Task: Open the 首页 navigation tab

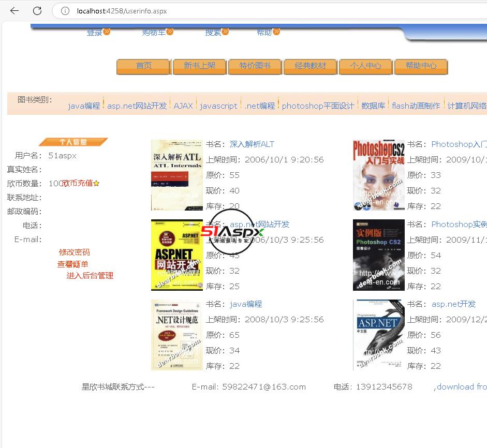Action: [144, 66]
